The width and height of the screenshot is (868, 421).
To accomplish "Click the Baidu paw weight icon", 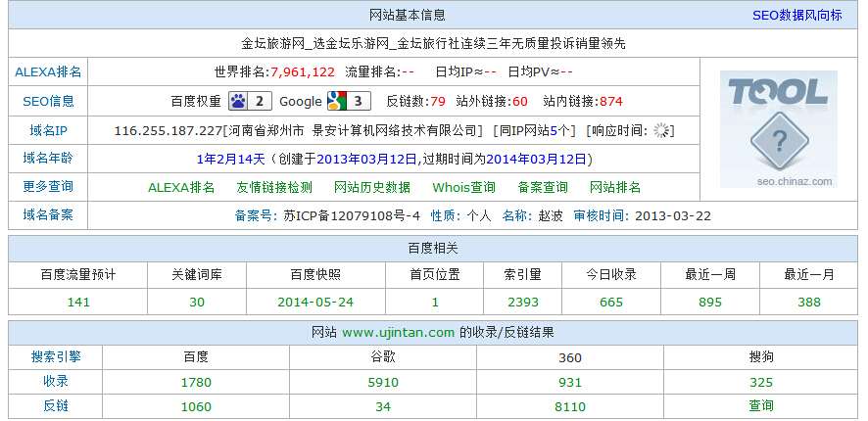I will click(x=250, y=101).
